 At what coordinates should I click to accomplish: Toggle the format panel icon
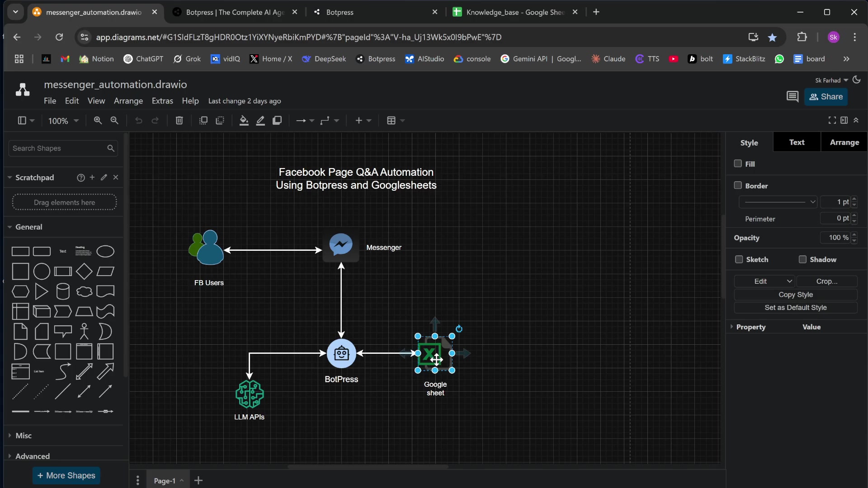point(844,120)
